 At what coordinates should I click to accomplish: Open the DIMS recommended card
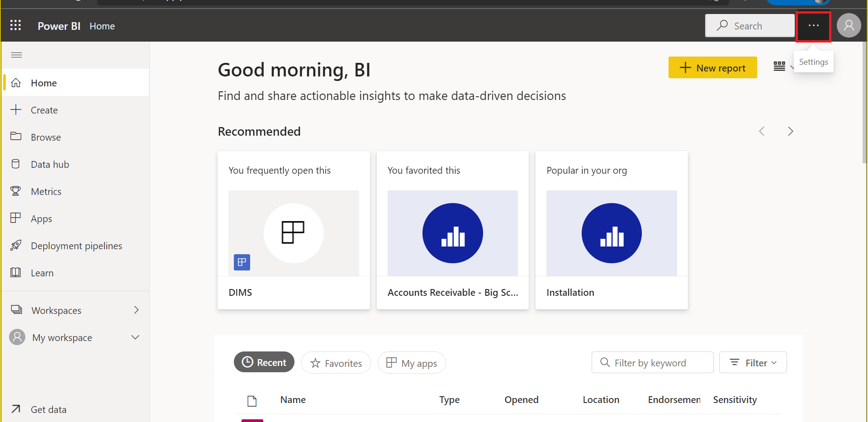pos(294,230)
